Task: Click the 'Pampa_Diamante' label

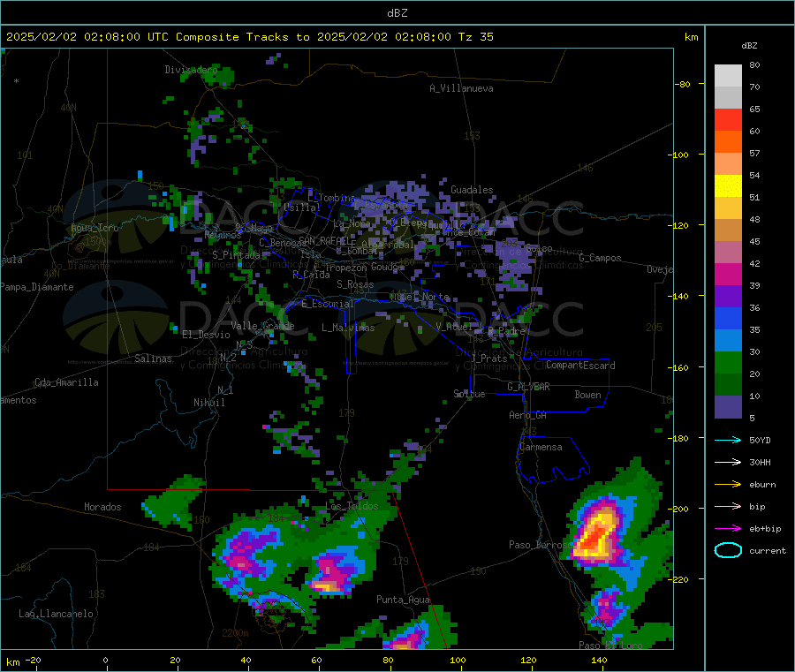Action: point(36,287)
